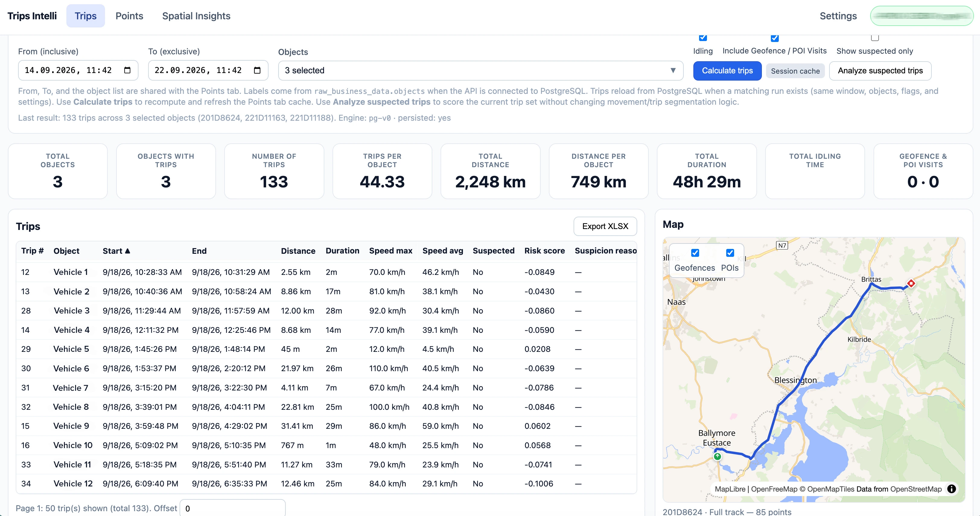Click the blurred user account pill
Image resolution: width=980 pixels, height=516 pixels.
(x=921, y=16)
